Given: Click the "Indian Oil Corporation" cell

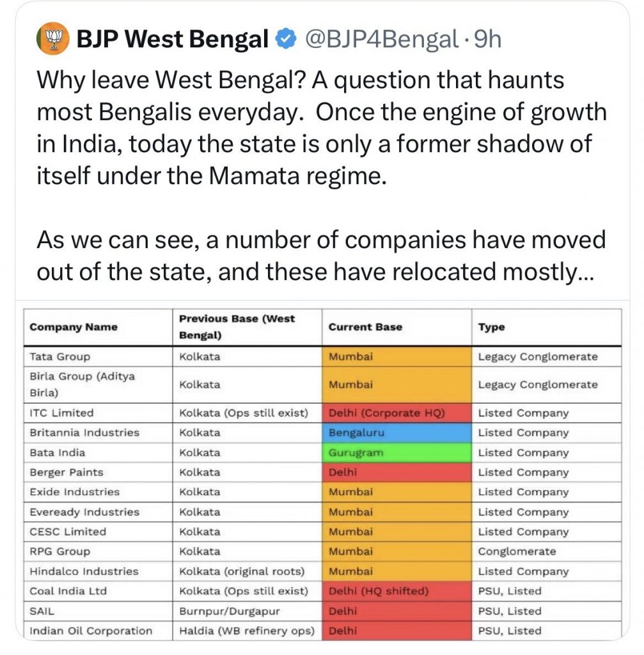Looking at the screenshot, I should (91, 631).
